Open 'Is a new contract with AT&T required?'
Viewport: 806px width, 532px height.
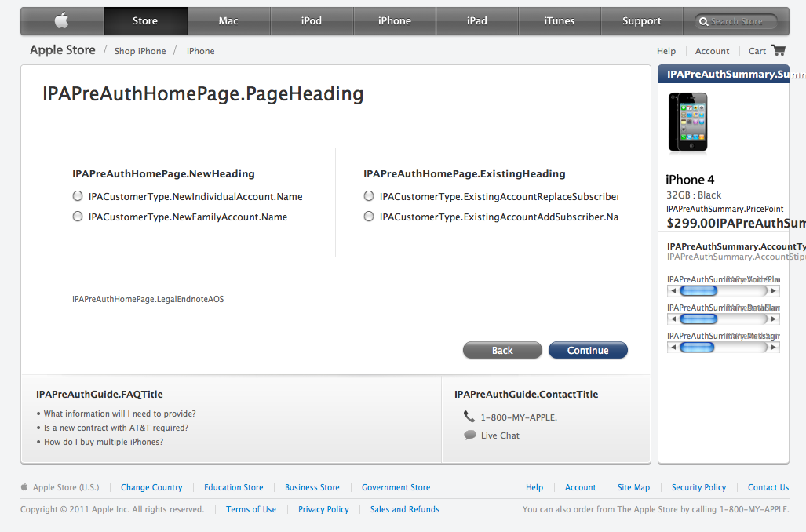(116, 428)
